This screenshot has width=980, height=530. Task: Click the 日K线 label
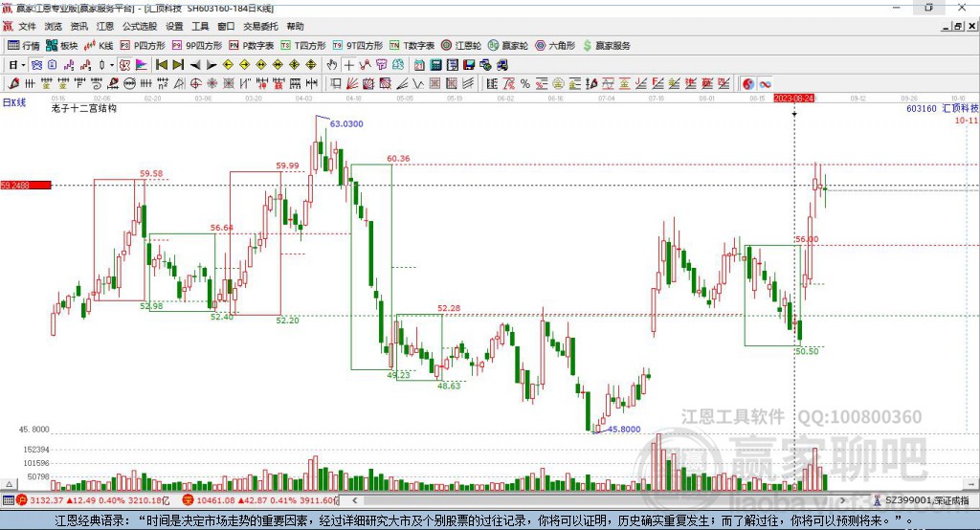[x=14, y=102]
